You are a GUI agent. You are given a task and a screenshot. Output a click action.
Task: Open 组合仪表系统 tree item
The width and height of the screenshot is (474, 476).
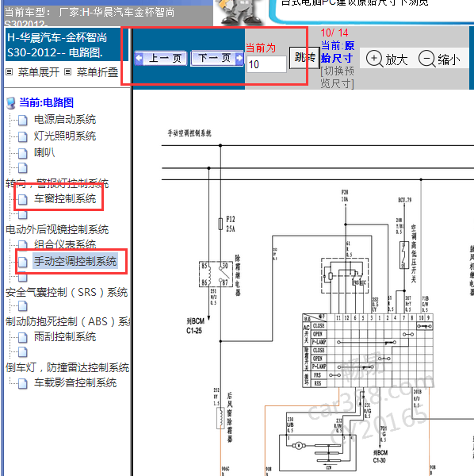click(x=65, y=244)
